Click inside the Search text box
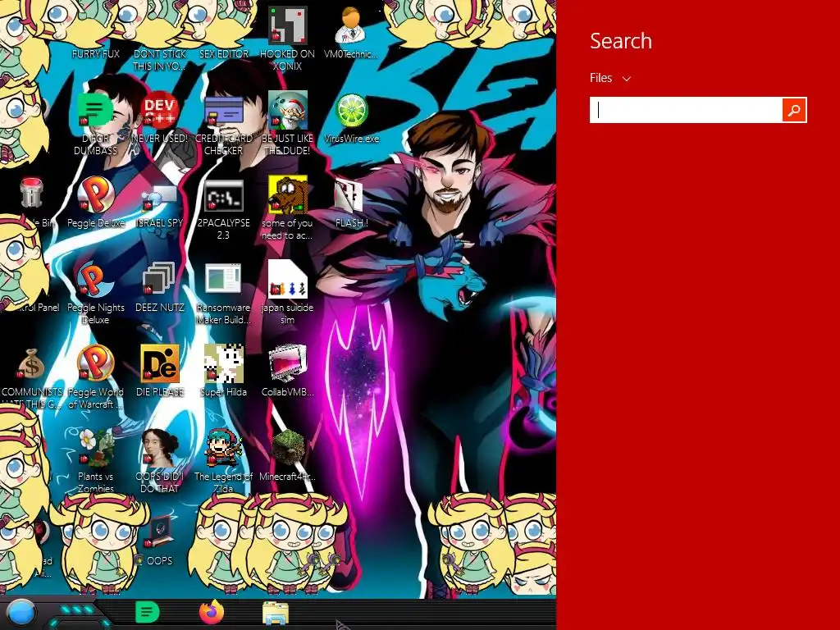This screenshot has width=840, height=630. (x=687, y=110)
